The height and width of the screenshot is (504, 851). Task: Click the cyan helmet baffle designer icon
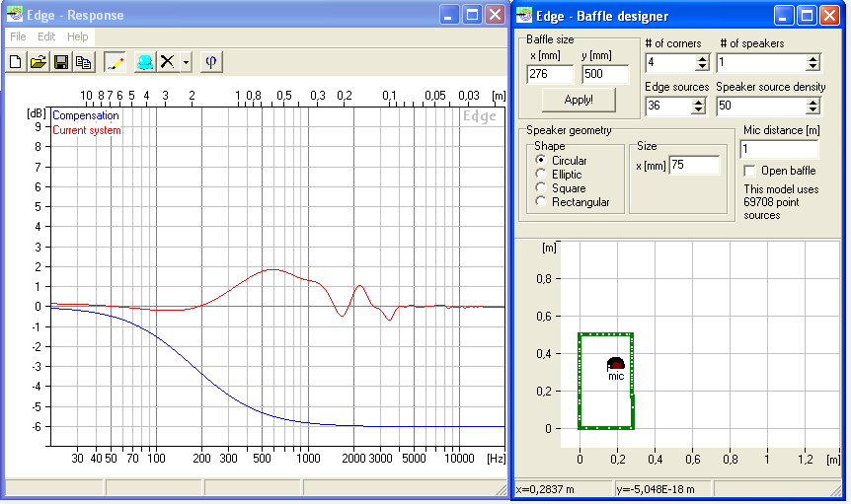(144, 62)
